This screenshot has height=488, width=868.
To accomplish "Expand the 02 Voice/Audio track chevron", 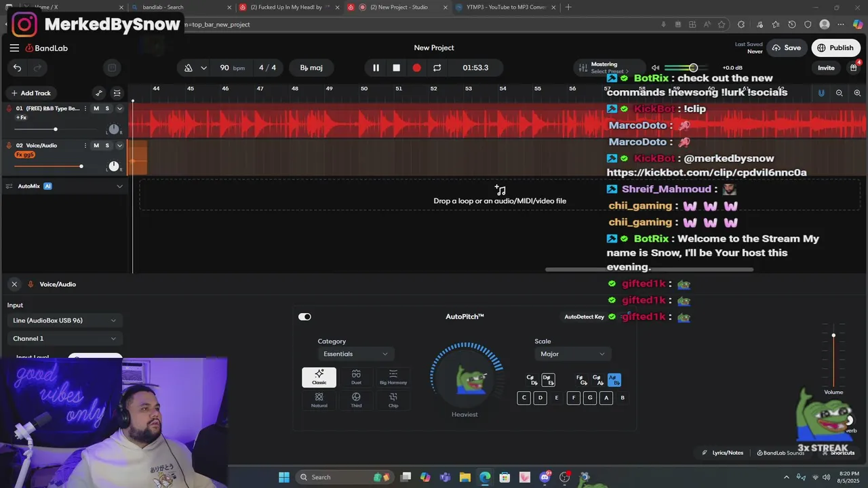I will tap(120, 146).
